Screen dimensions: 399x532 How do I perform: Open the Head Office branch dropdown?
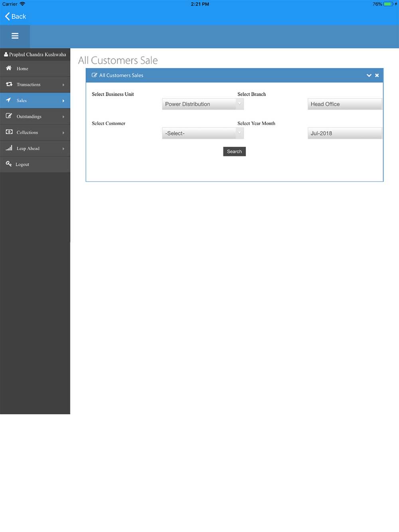coord(345,104)
